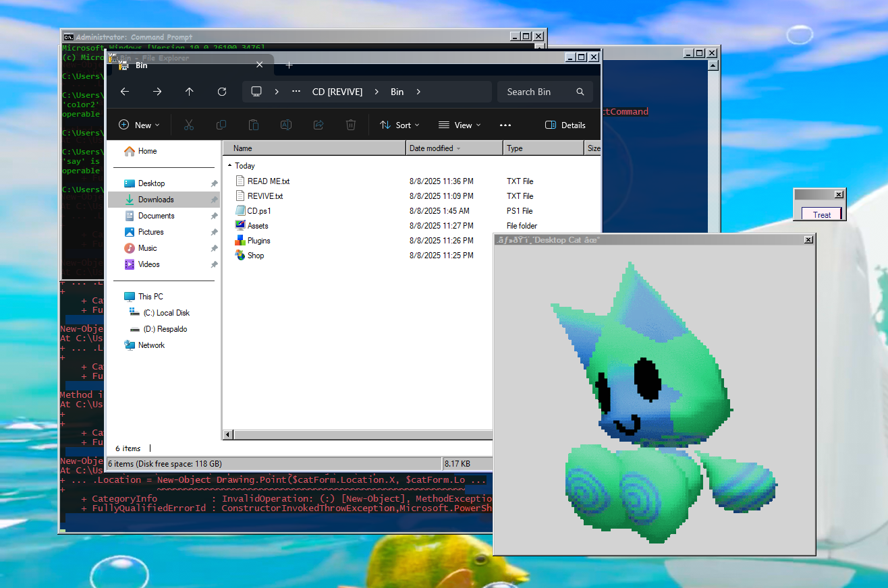Image resolution: width=888 pixels, height=588 pixels.
Task: Open the See more toolbar menu
Action: (505, 125)
